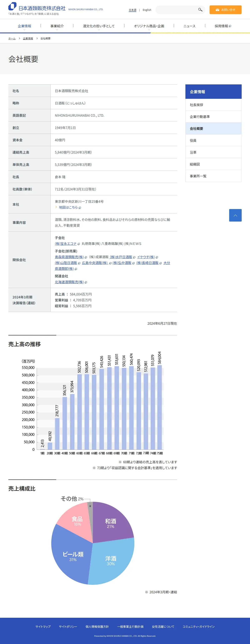Go to 企業情報 in the breadcrumb
The image size is (250, 644).
pos(28,39)
